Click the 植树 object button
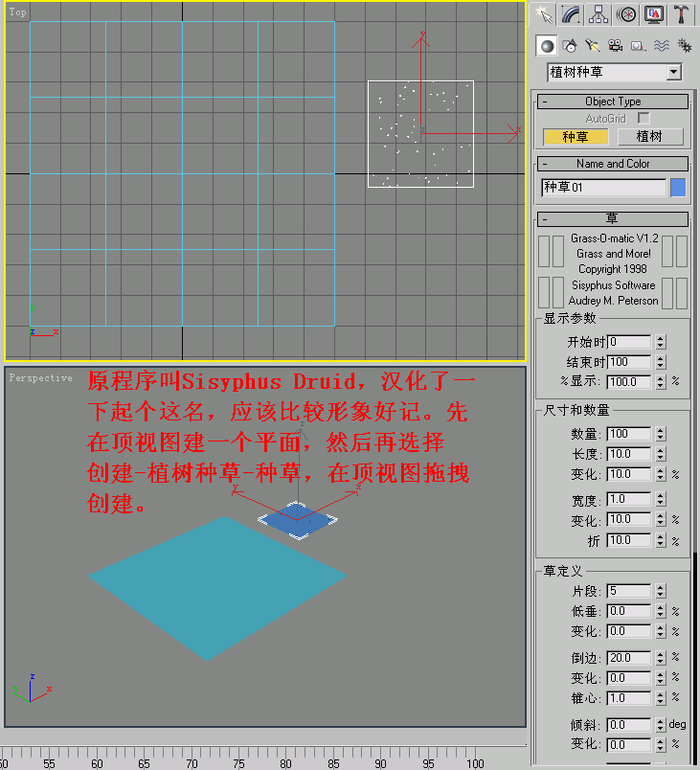The height and width of the screenshot is (770, 700). tap(650, 137)
